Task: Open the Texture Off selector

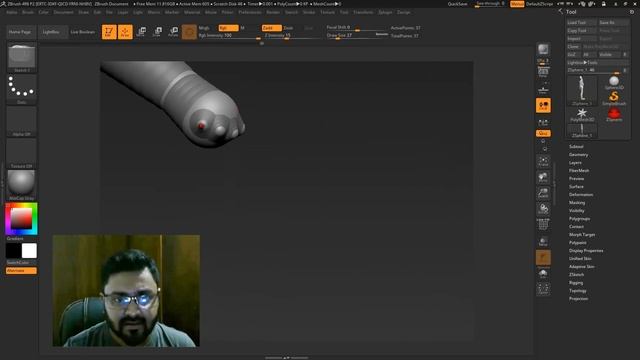Action: pos(22,153)
